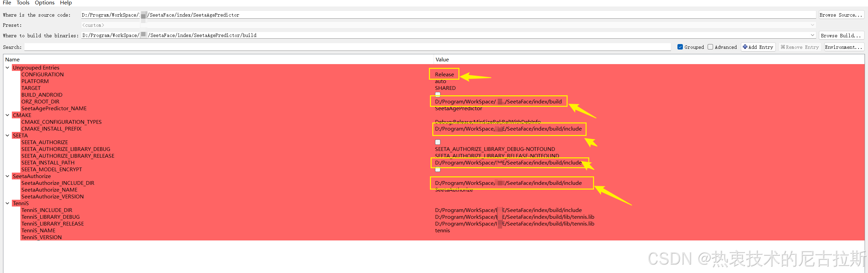This screenshot has width=868, height=273.
Task: Click the TenniS_LIBRARY_RELEASE tennis.lib value
Action: (x=514, y=223)
